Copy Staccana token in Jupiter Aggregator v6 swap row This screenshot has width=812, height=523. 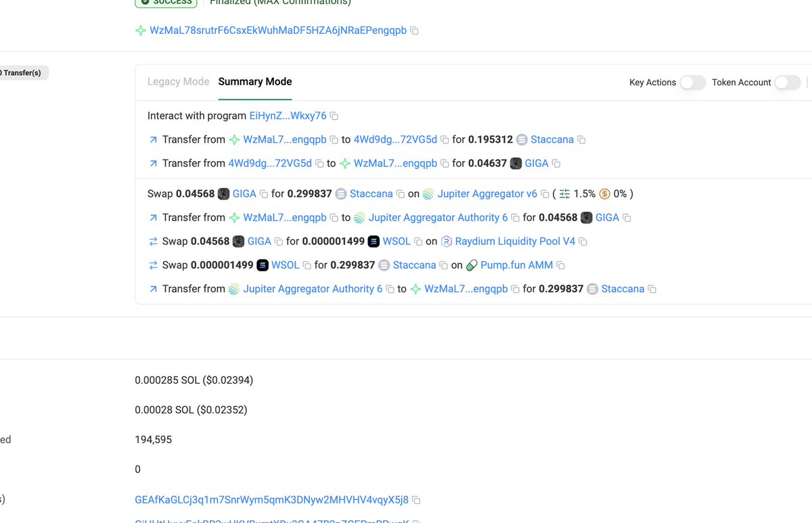(401, 194)
